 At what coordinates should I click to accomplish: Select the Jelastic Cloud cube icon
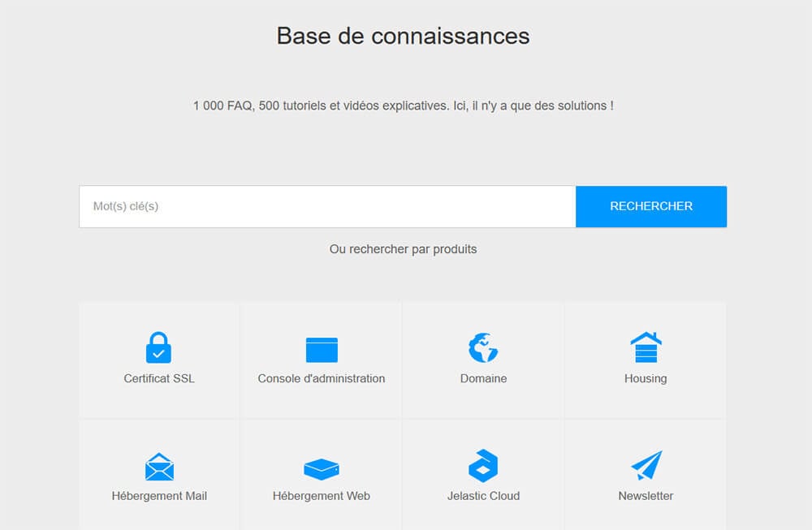(483, 463)
